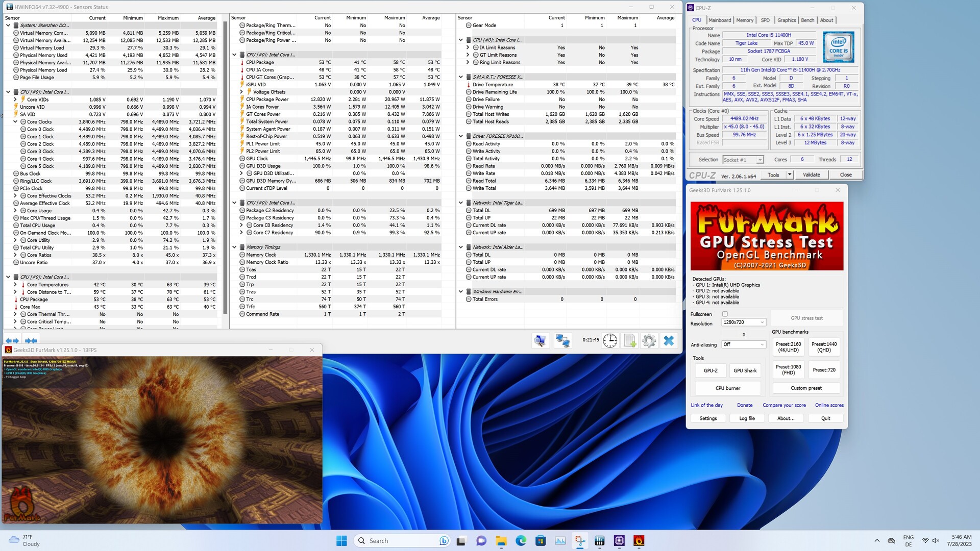This screenshot has height=551, width=980.
Task: Expand the IA Limit Reasons row
Action: point(468,47)
